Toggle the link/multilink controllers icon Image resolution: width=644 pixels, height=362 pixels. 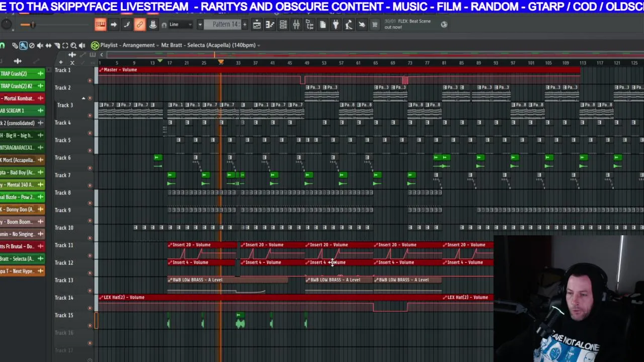point(140,24)
